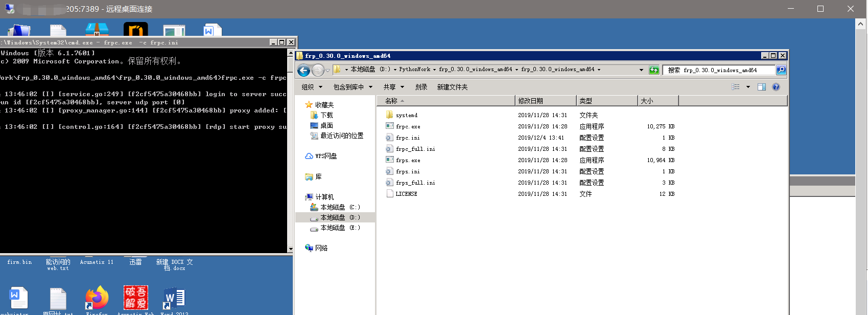Click the 刻录 toolbar button
868x315 pixels.
pos(421,87)
